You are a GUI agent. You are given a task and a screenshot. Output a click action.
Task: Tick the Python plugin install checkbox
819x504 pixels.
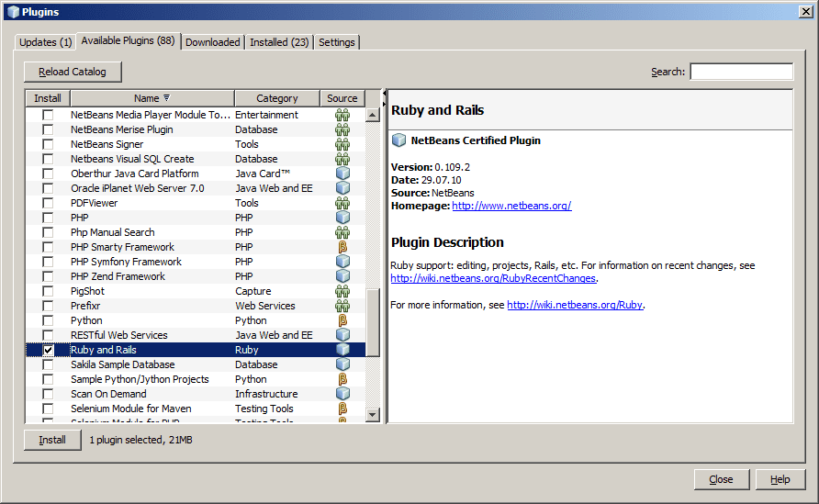(48, 320)
